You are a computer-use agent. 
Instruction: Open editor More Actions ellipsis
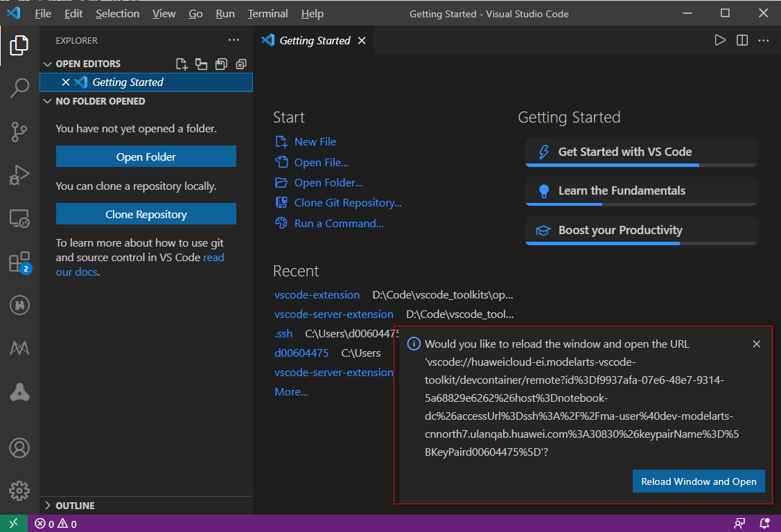pos(764,40)
